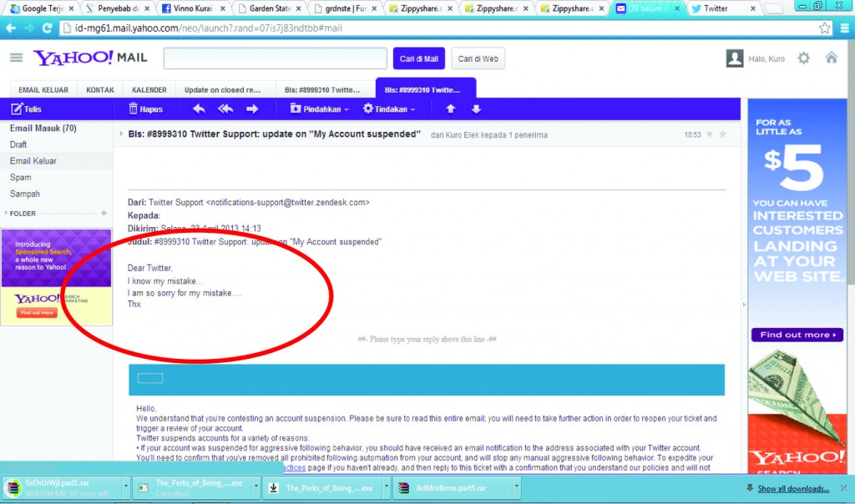Screen dimensions: 855x504
Task: Open the Sampah trash folder
Action: (24, 194)
